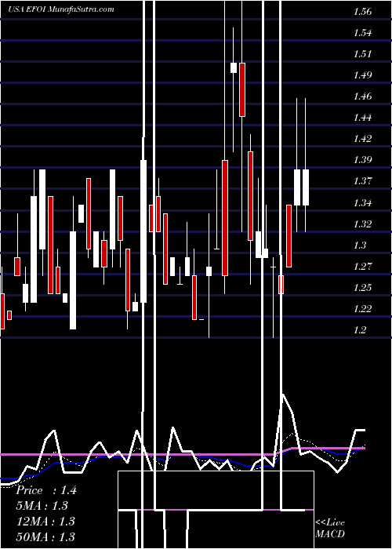
Task: Click the 1.37 price axis label
Action: [362, 181]
